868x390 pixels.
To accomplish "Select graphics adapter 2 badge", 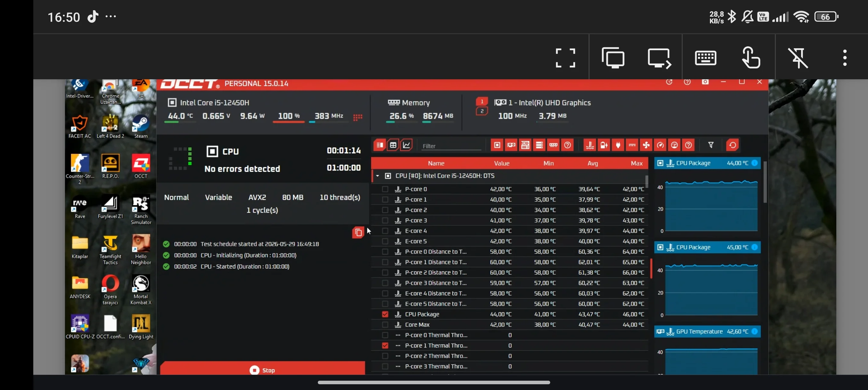I will pos(482,111).
